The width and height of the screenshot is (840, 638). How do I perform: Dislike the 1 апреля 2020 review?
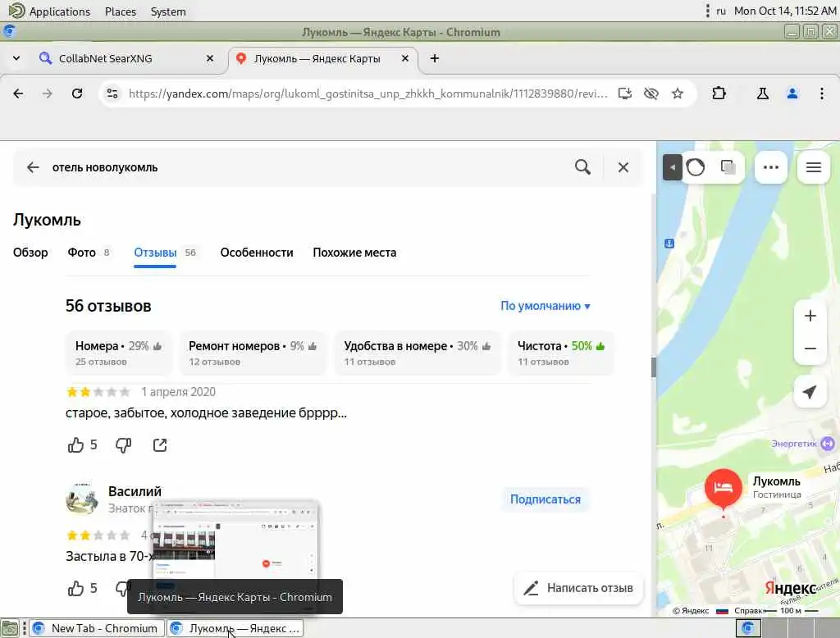(123, 445)
